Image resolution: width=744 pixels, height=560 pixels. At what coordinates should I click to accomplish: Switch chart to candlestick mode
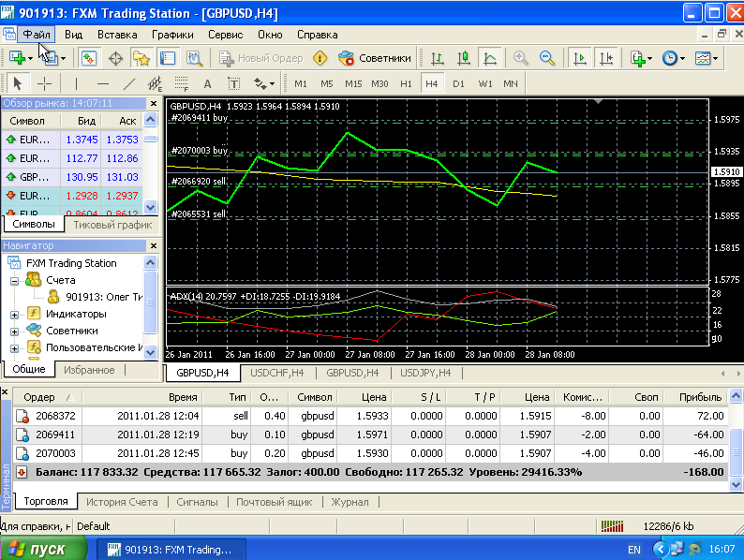click(464, 58)
